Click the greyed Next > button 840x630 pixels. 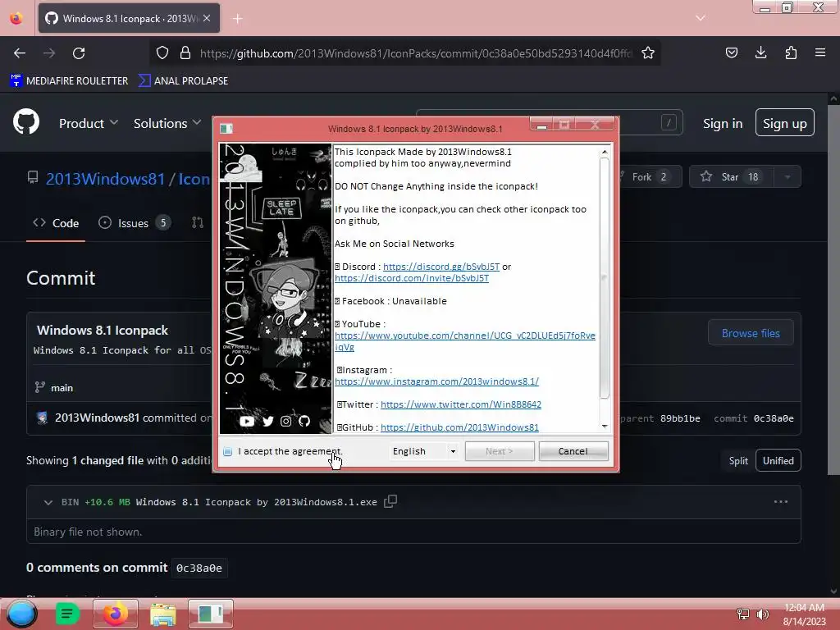(500, 451)
